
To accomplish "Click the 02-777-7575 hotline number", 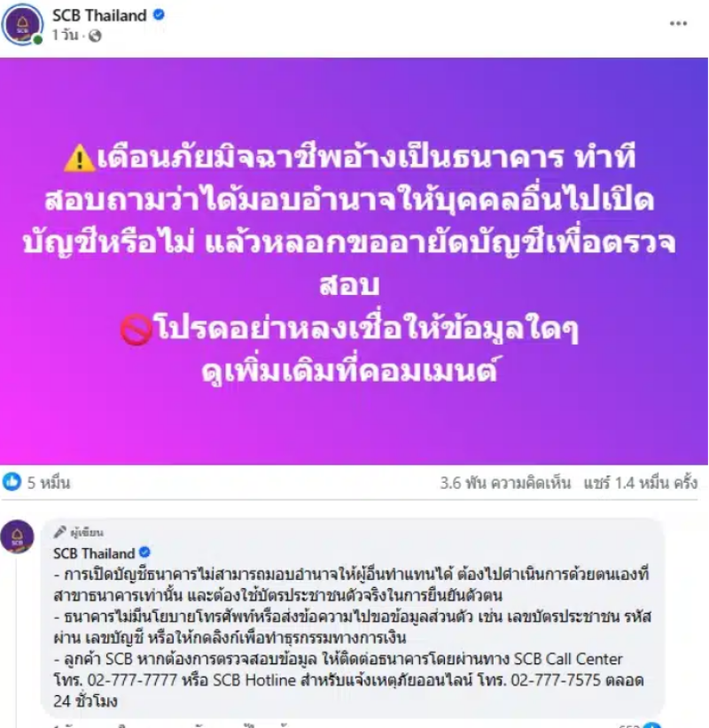I will click(x=557, y=680).
